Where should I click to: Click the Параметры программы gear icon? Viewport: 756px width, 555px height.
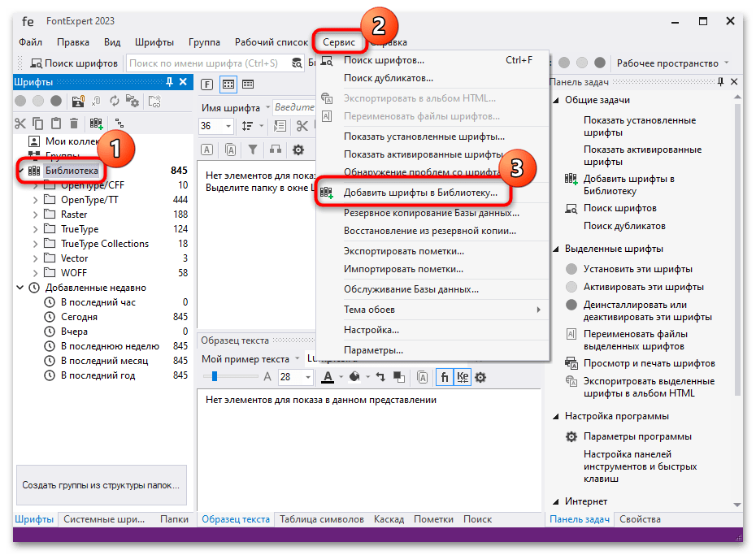571,436
